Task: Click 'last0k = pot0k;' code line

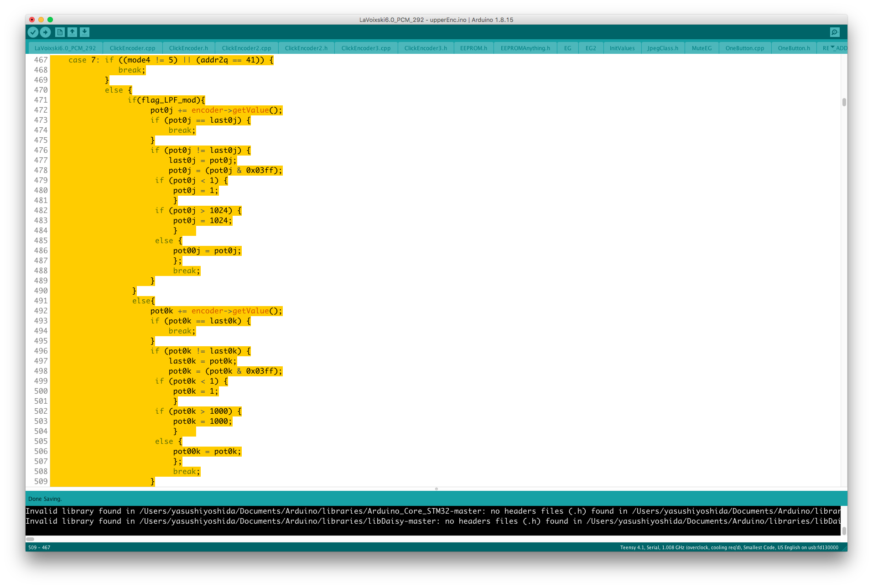Action: tap(203, 361)
